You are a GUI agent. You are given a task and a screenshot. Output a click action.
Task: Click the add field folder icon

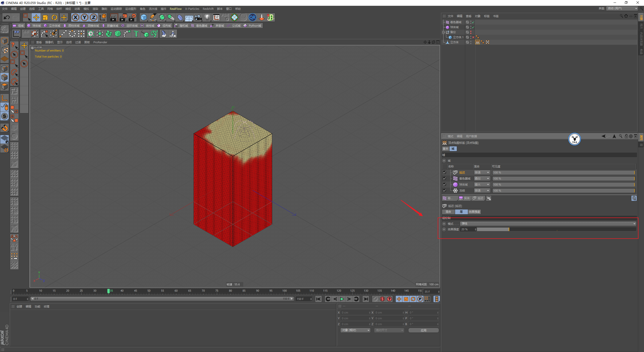click(x=489, y=198)
